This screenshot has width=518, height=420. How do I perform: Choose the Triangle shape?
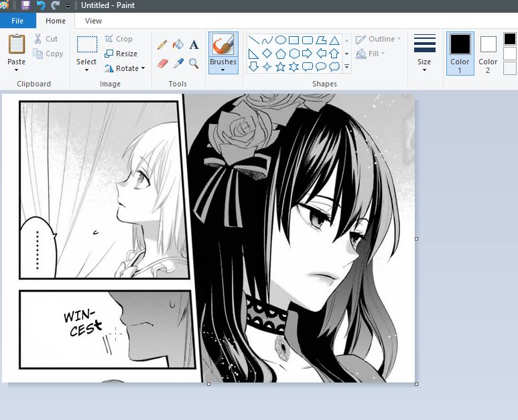click(334, 40)
